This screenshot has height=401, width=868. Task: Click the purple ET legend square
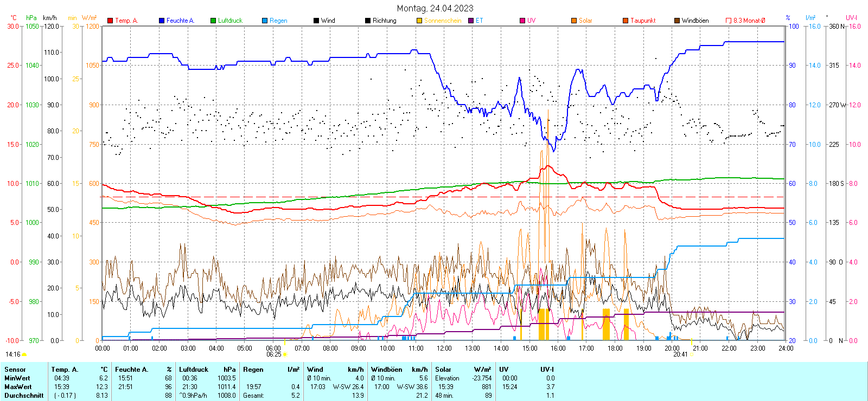pyautogui.click(x=471, y=21)
